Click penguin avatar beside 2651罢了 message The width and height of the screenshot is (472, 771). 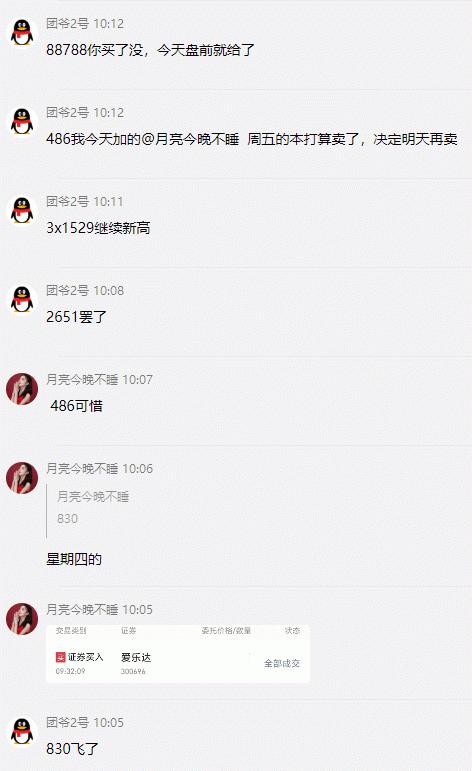(x=22, y=300)
